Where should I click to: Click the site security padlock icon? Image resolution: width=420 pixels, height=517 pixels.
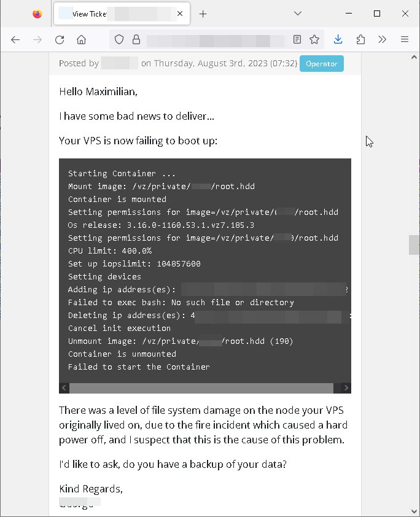click(x=136, y=39)
